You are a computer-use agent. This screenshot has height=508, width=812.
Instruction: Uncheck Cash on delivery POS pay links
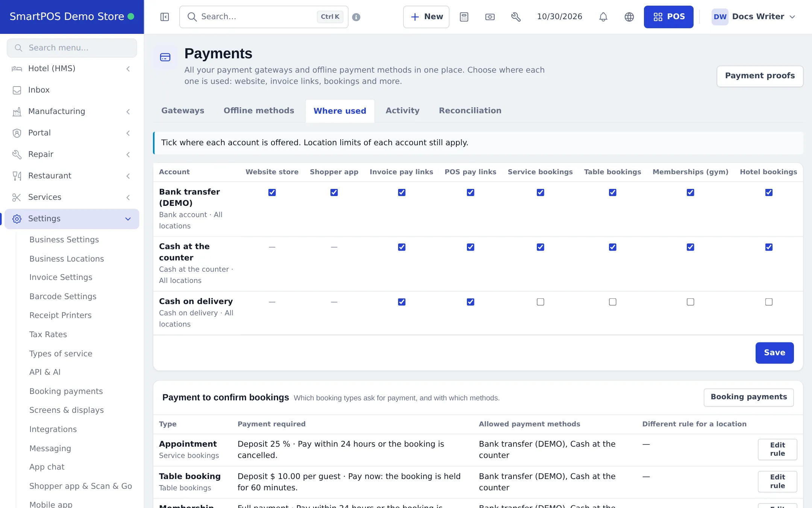click(x=471, y=302)
